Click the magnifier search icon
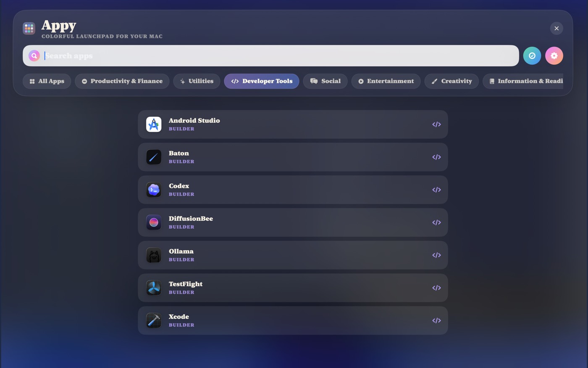The height and width of the screenshot is (368, 588). 34,56
